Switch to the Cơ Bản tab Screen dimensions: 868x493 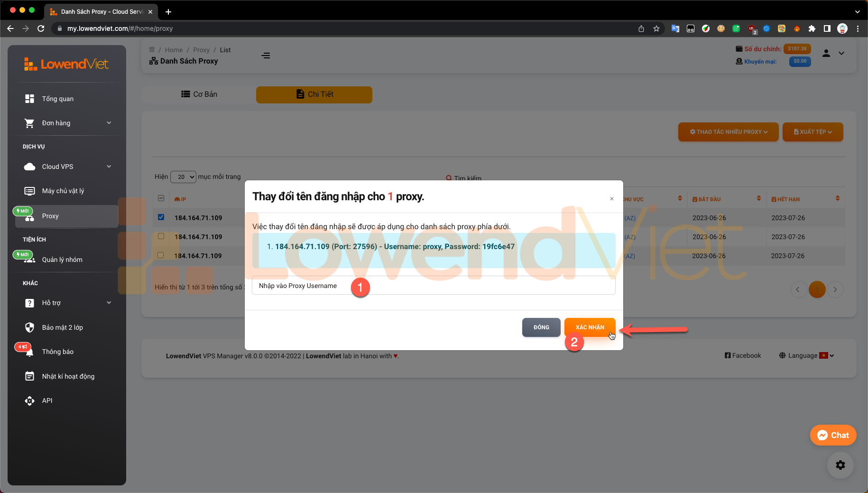pyautogui.click(x=199, y=94)
